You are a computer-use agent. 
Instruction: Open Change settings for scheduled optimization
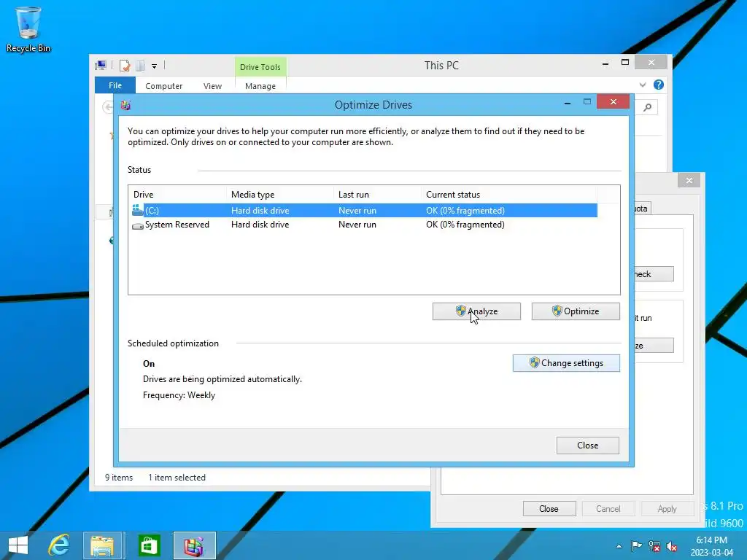tap(566, 363)
